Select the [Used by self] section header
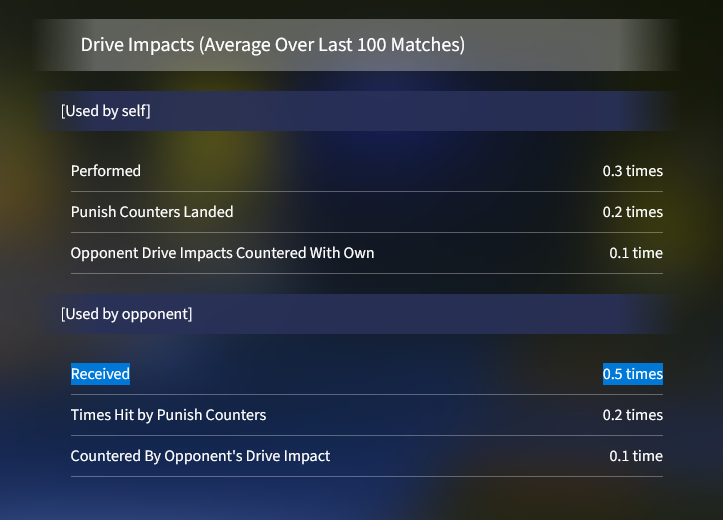The image size is (723, 520). click(x=106, y=111)
